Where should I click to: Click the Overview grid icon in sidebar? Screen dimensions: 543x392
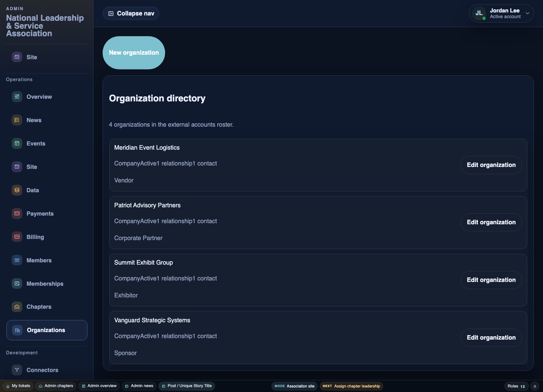click(x=17, y=97)
